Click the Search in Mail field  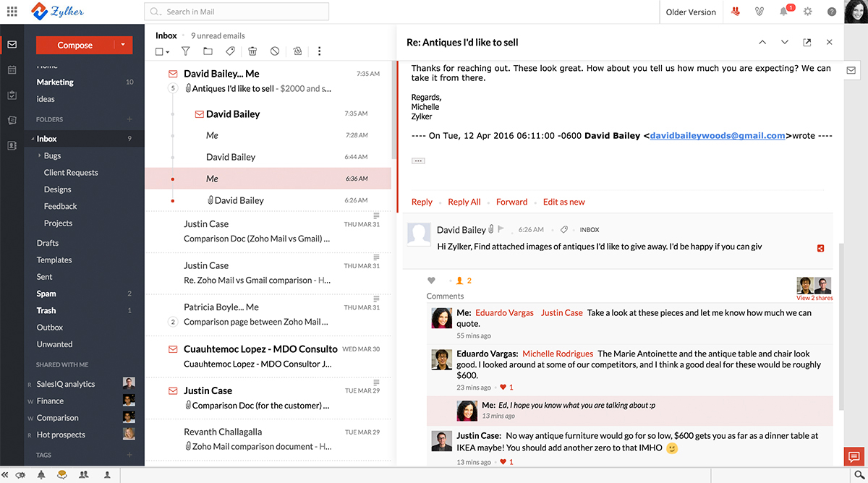[237, 12]
